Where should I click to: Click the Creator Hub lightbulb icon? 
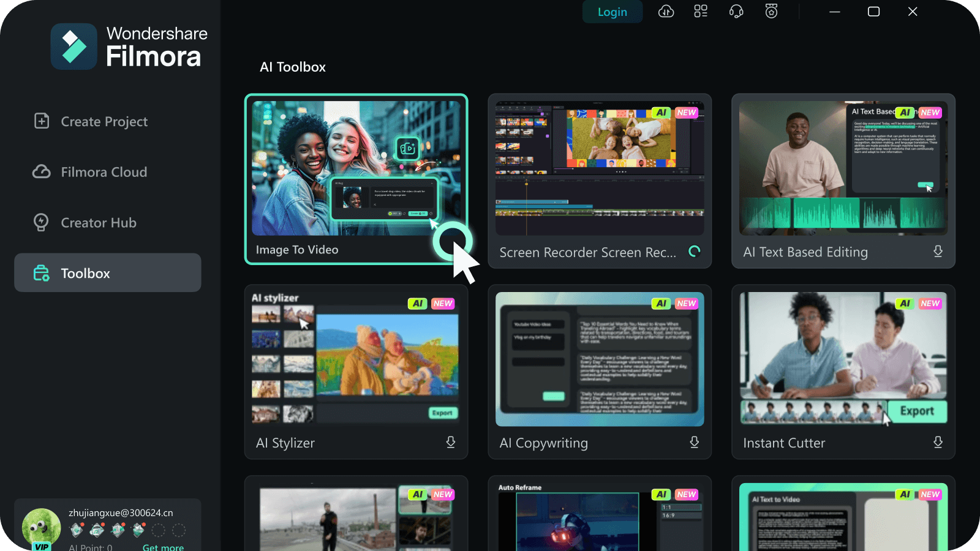(41, 222)
